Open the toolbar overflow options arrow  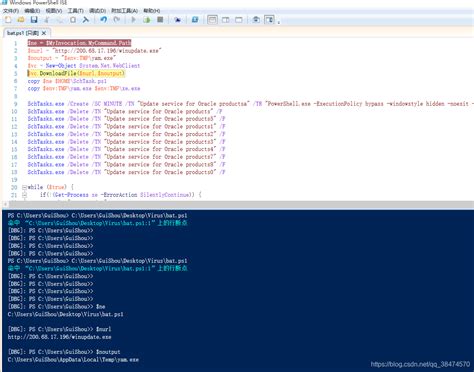(279, 22)
